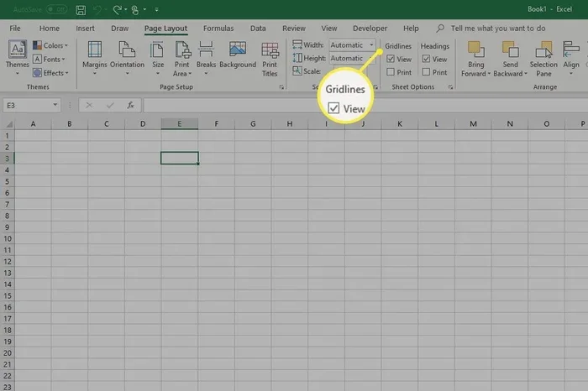Enable the Headings Print checkbox
This screenshot has width=588, height=391.
426,71
